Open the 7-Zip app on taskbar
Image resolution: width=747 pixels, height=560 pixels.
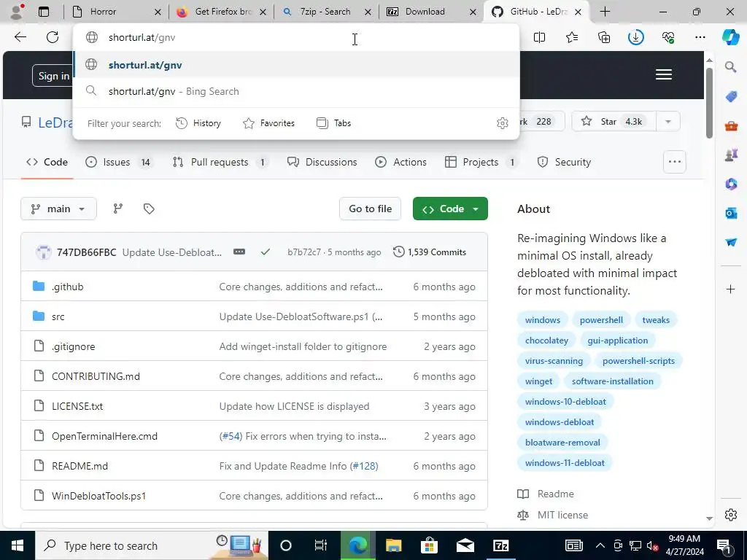point(500,545)
